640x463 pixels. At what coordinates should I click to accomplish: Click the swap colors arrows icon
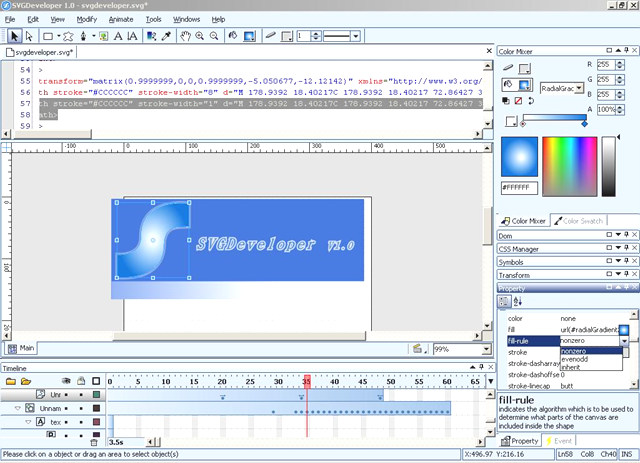point(531,100)
